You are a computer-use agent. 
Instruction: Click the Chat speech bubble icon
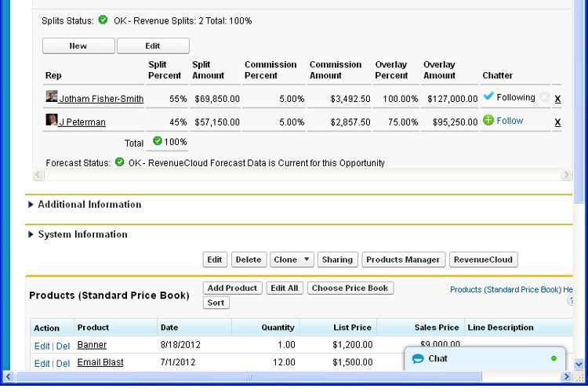click(418, 359)
